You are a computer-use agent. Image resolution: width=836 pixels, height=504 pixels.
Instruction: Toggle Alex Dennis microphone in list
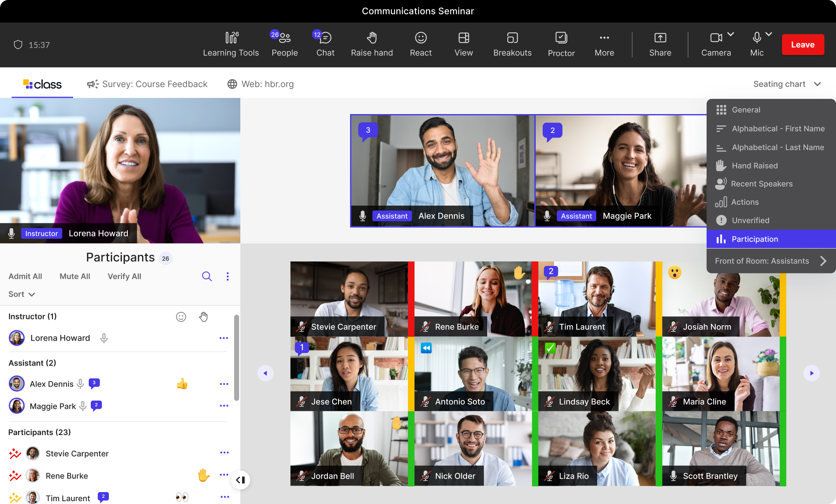pyautogui.click(x=81, y=384)
